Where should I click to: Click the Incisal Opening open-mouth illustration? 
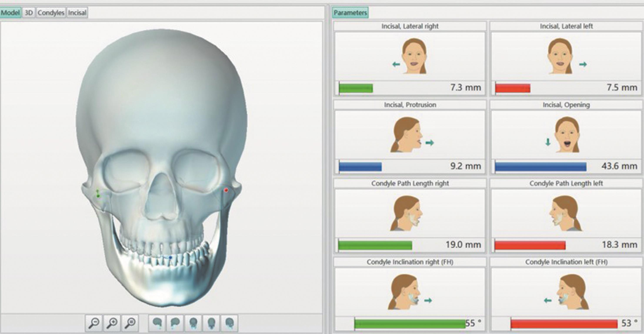point(567,135)
